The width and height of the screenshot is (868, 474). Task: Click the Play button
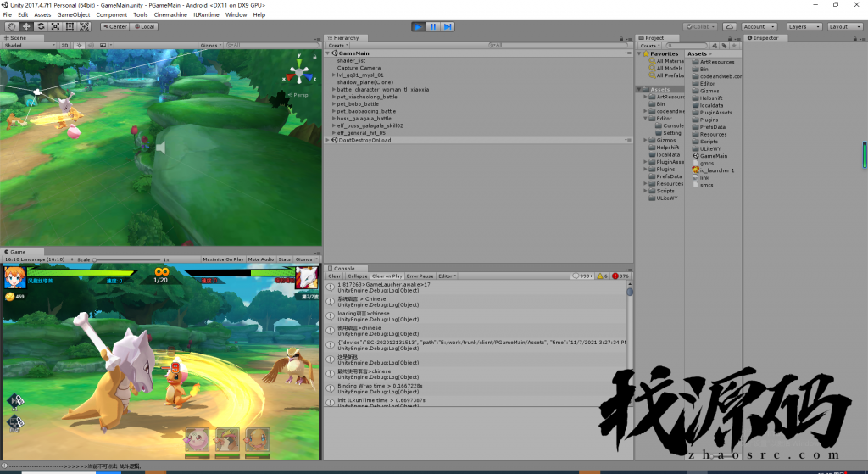(419, 26)
